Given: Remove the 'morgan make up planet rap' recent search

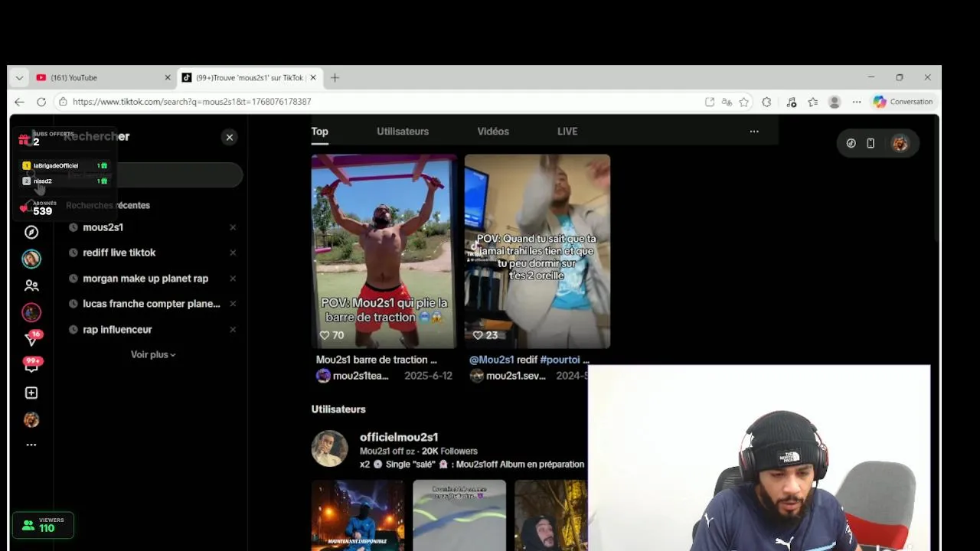Looking at the screenshot, I should point(233,279).
